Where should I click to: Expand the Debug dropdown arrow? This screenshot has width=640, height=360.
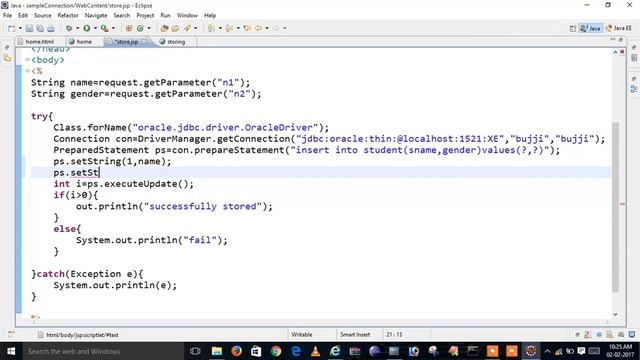coord(78,28)
